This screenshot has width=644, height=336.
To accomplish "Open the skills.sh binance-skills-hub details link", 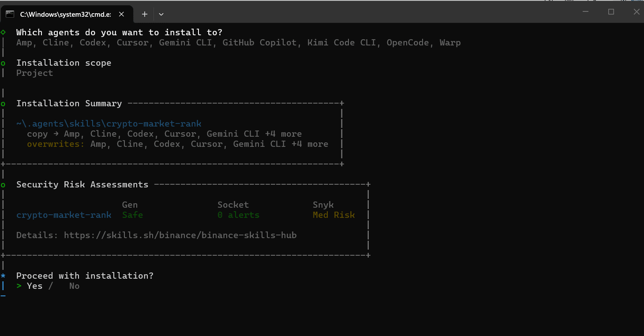I will 180,235.
